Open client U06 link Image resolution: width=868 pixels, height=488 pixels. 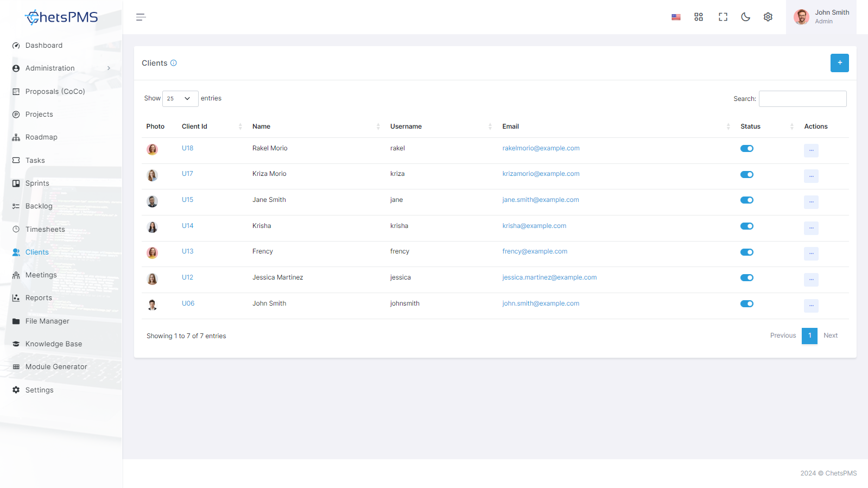click(188, 303)
